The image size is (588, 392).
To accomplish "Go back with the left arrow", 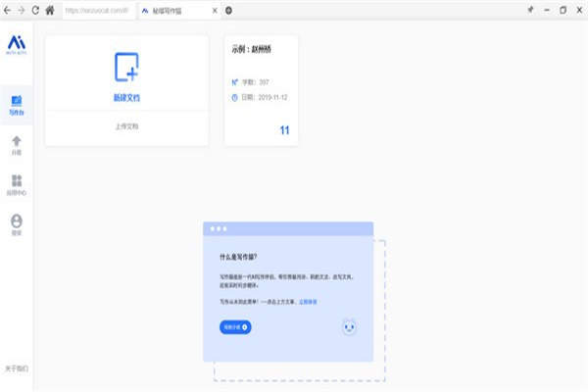I will (8, 10).
